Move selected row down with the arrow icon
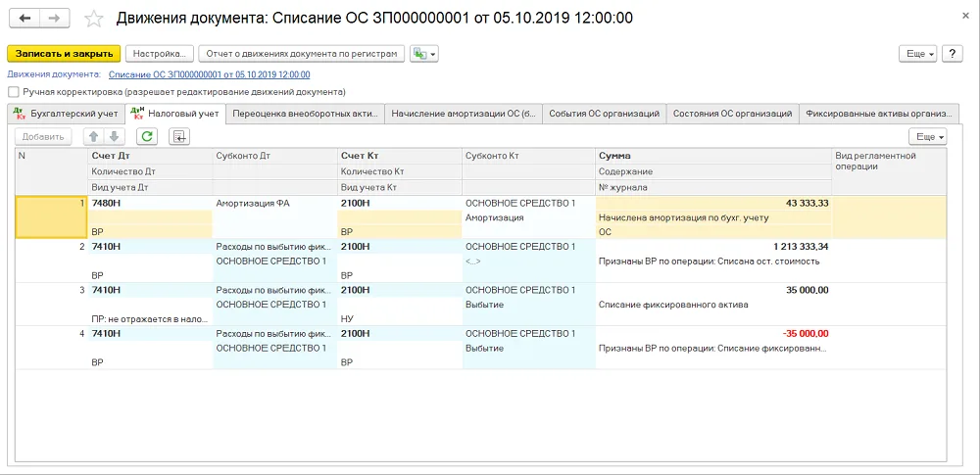Viewport: 980px width, 475px height. [114, 136]
